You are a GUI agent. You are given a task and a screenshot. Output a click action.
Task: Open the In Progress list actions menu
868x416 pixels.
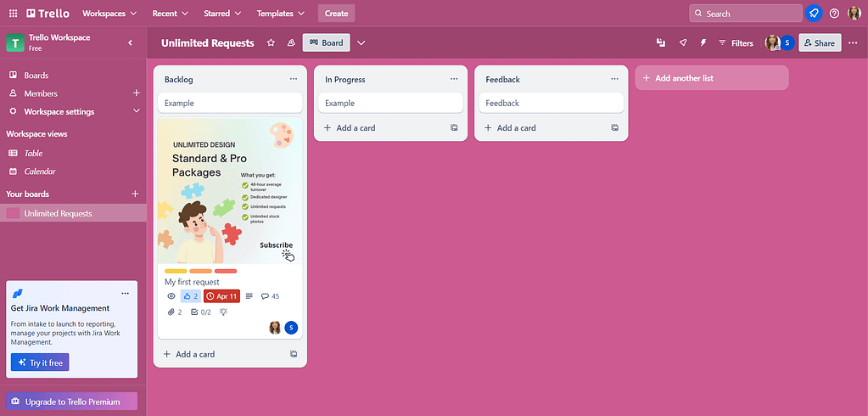[x=454, y=79]
